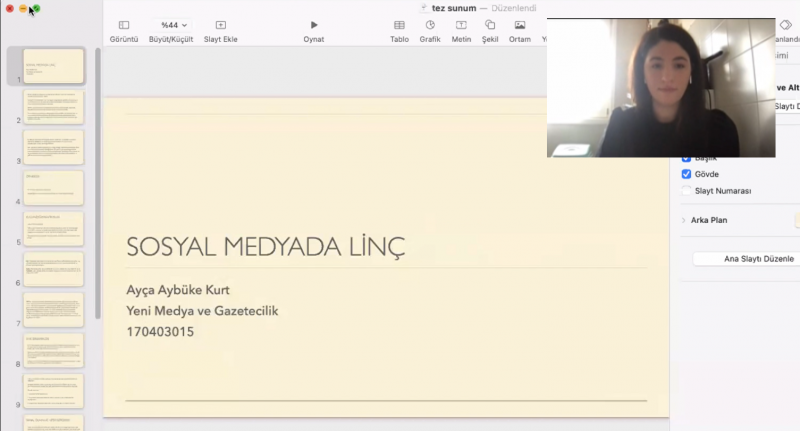Select slide 2 thumbnail in navigator

point(53,107)
